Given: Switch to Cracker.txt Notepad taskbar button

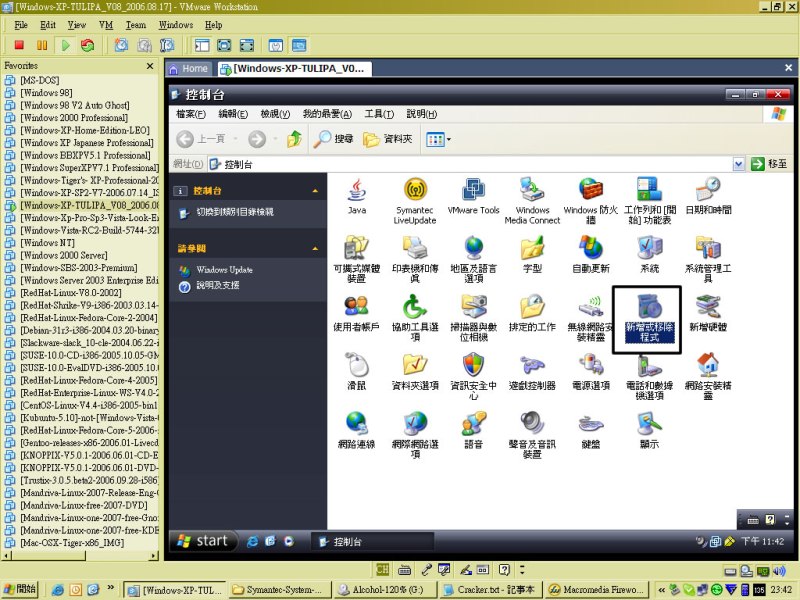Looking at the screenshot, I should (x=490, y=590).
